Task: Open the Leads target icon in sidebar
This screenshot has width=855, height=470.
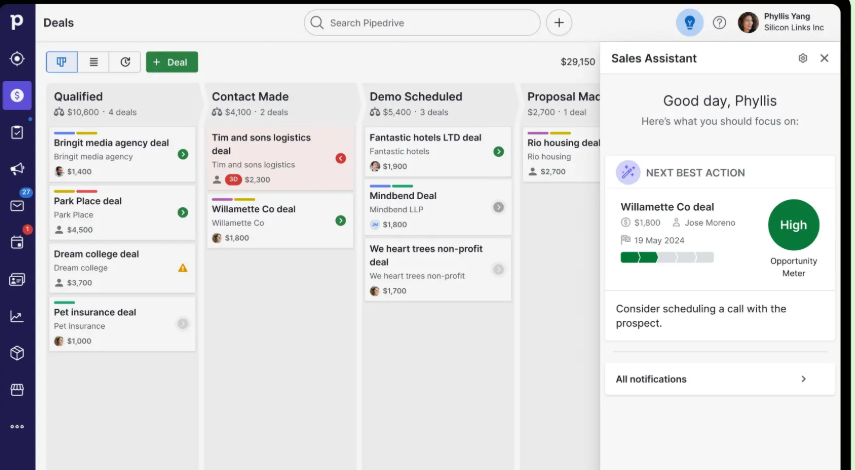Action: (x=17, y=58)
